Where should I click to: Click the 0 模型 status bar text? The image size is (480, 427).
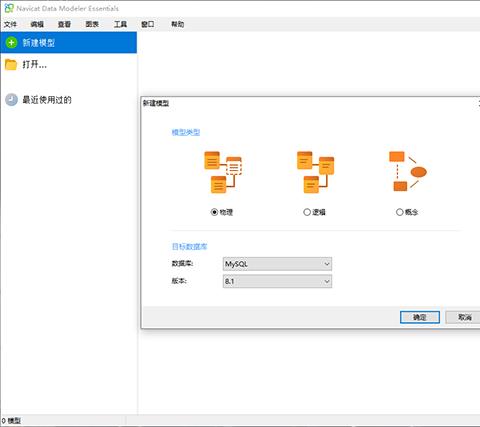[11, 421]
